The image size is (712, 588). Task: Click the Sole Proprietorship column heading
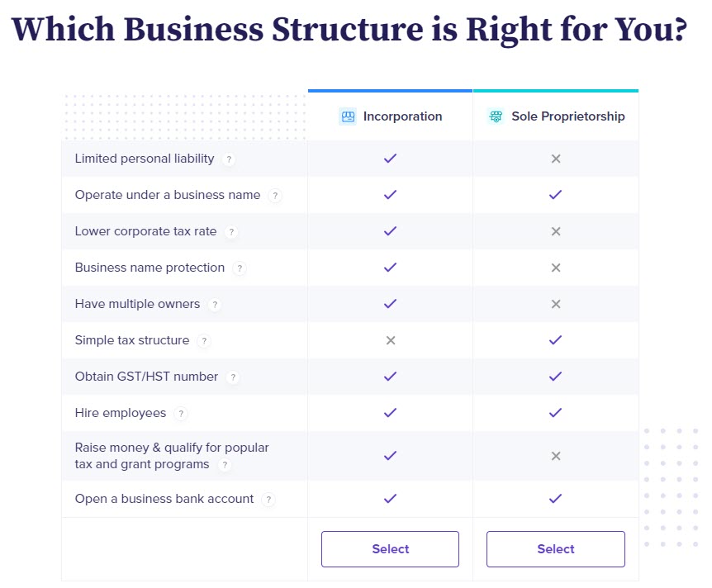tap(567, 116)
